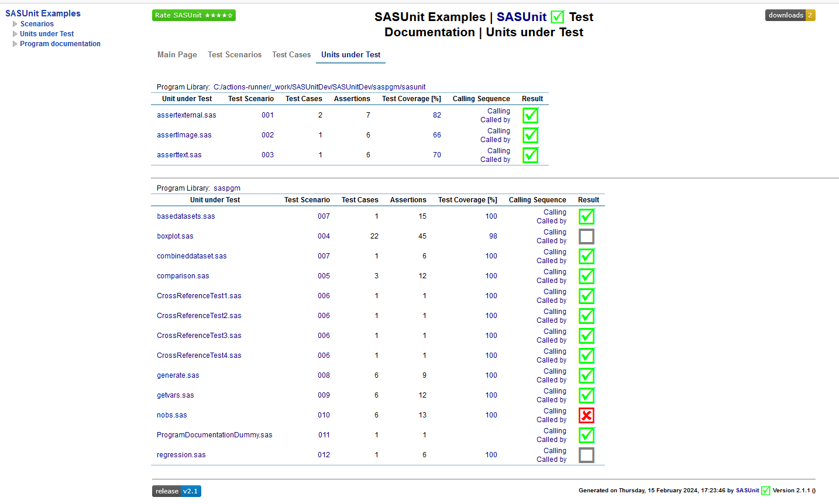
Task: Open assertexternal.sas unit link
Action: (x=187, y=115)
